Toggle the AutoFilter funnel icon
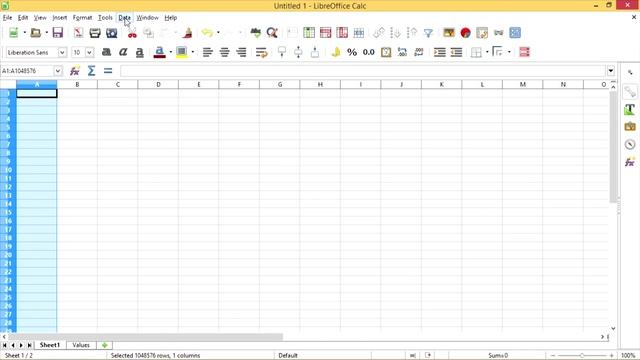Image resolution: width=640 pixels, height=360 pixels. [428, 33]
